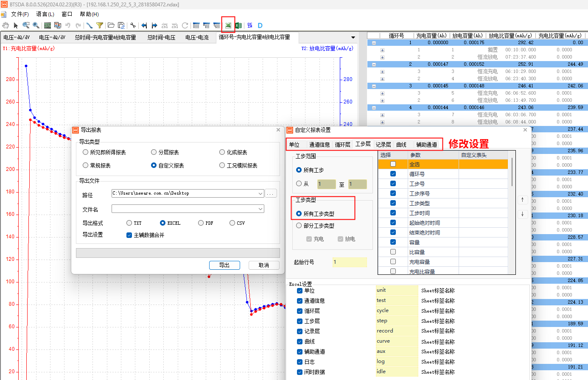
Task: Open the 路径 path dropdown
Action: tap(260, 193)
